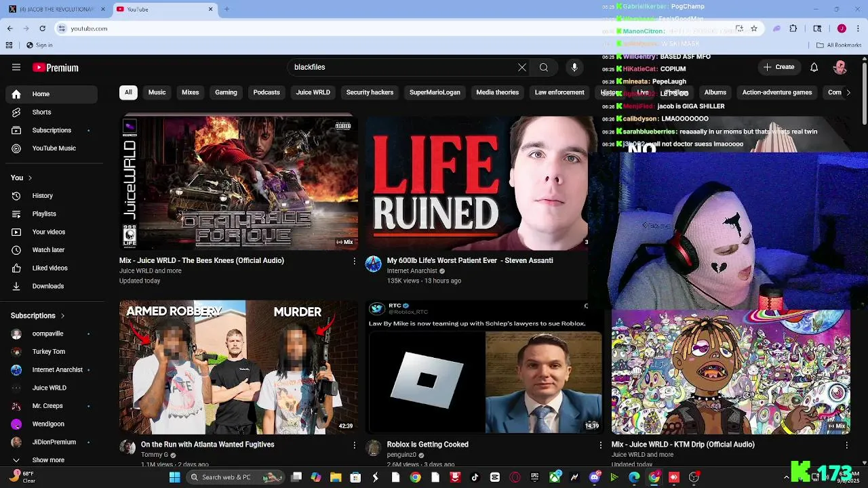Open options for Roblox Is Getting Cooked
Image resolution: width=868 pixels, height=488 pixels.
point(600,445)
